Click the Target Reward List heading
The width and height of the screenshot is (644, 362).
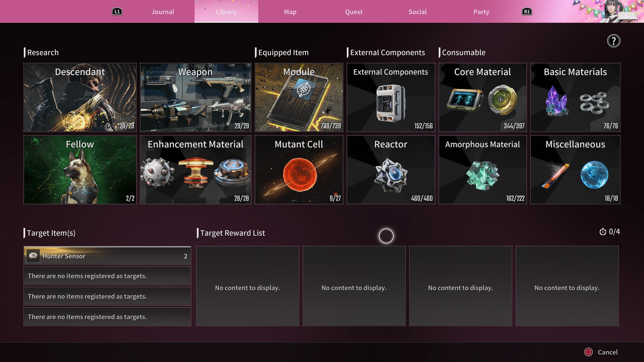(x=232, y=233)
